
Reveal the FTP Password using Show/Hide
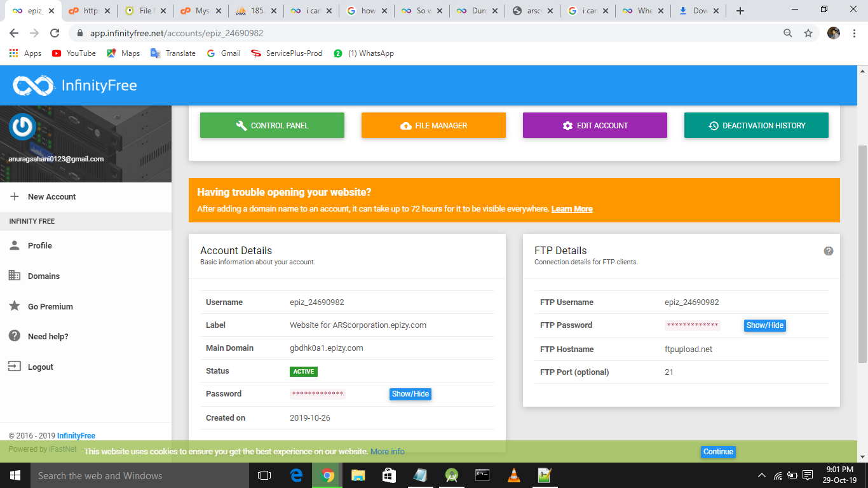[x=764, y=325]
